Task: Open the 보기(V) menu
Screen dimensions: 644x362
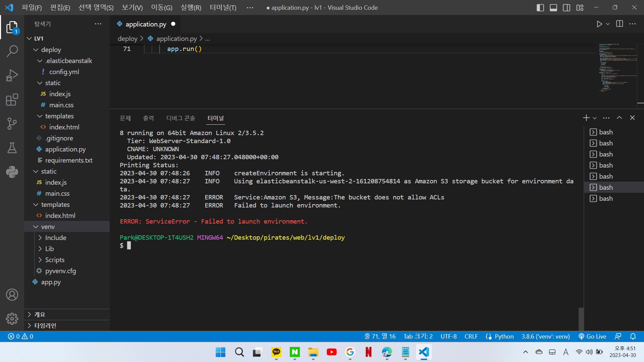Action: (132, 7)
